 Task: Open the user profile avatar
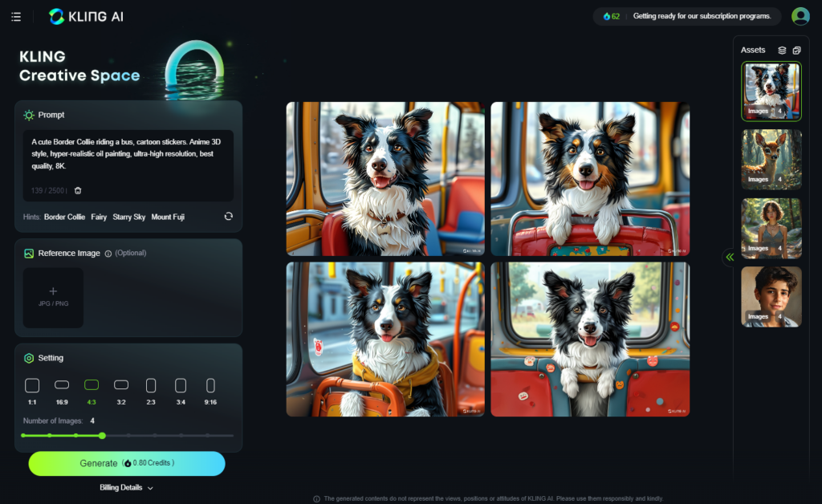point(800,16)
